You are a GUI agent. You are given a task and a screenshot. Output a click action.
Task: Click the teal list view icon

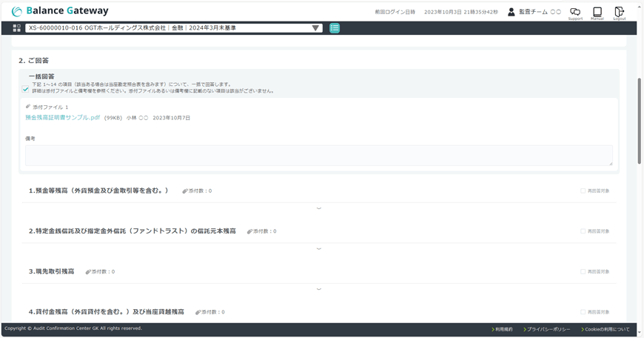tap(335, 28)
